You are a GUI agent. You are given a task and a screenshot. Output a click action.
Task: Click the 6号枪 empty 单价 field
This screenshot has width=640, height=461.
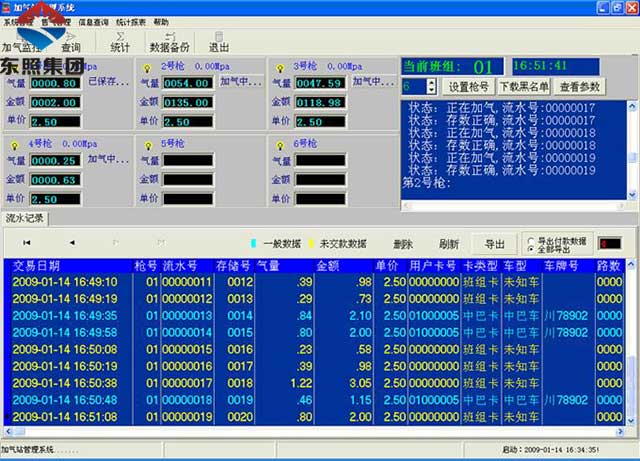pyautogui.click(x=320, y=199)
